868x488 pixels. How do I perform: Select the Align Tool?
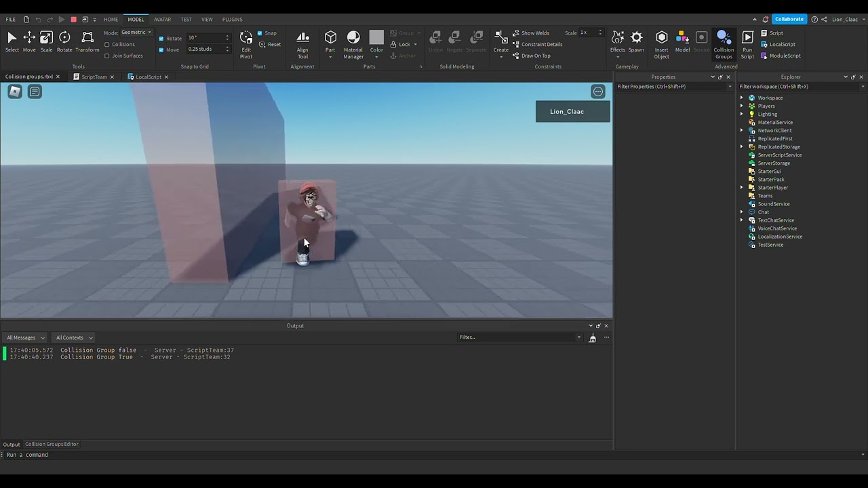tap(302, 42)
